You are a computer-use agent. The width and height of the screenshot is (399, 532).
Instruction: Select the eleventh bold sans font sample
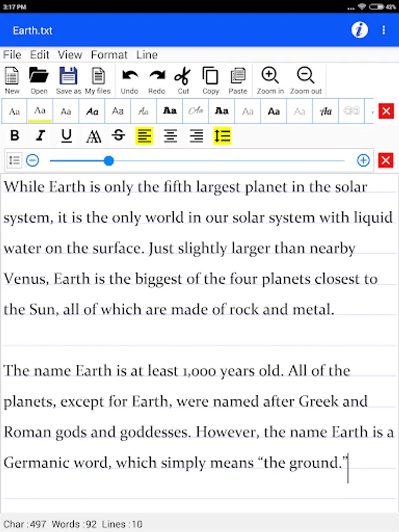click(x=274, y=111)
